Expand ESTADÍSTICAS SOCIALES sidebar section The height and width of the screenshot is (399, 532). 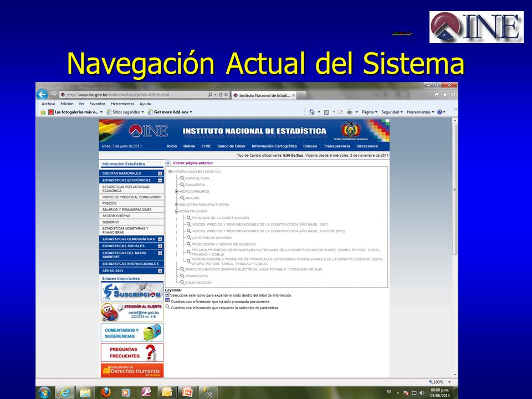[160, 246]
